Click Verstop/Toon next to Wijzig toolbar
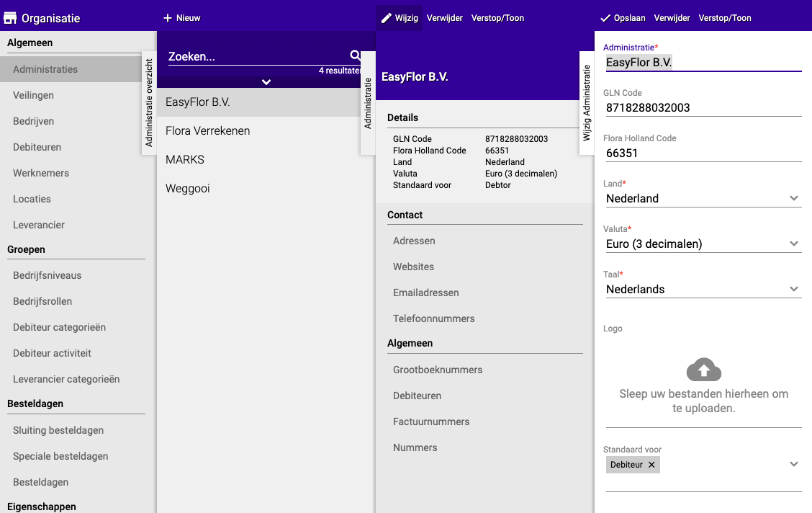 [x=497, y=18]
